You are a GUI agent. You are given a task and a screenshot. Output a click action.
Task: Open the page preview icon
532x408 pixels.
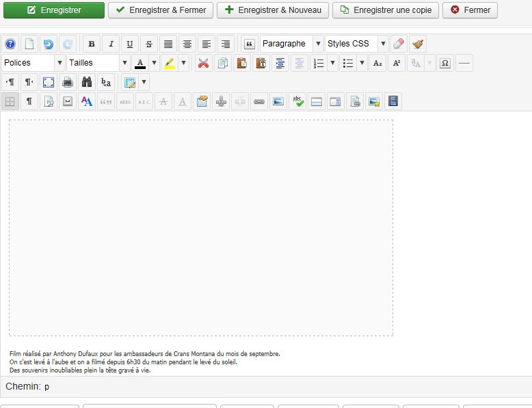pyautogui.click(x=49, y=101)
